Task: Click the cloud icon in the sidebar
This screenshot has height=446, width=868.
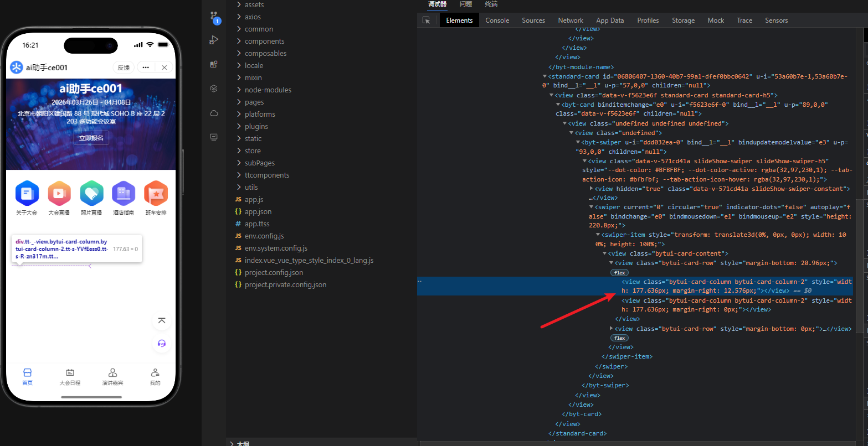Action: [x=214, y=113]
